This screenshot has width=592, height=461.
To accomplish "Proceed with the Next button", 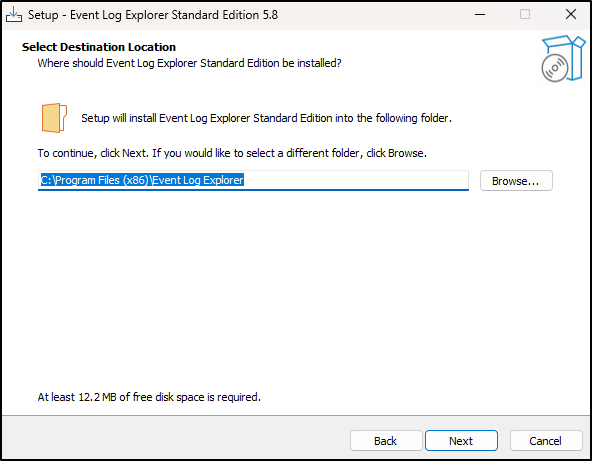I will (461, 441).
